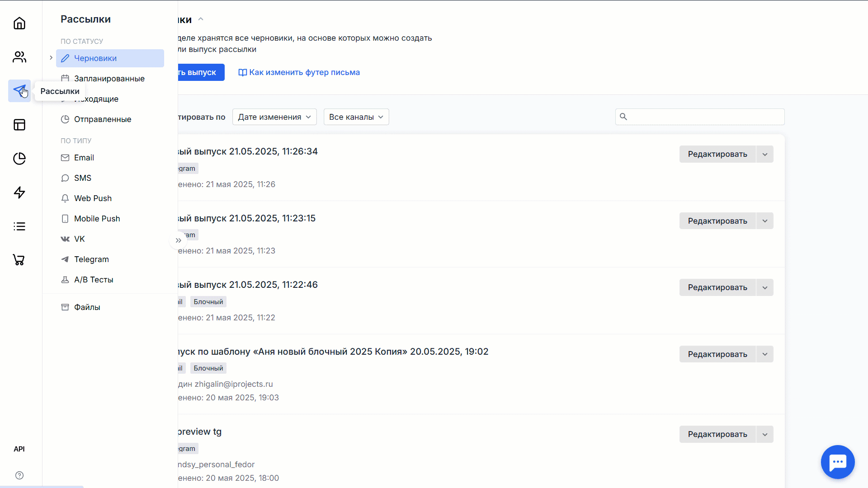The width and height of the screenshot is (868, 488).
Task: Click inside the search input field
Action: (x=701, y=117)
